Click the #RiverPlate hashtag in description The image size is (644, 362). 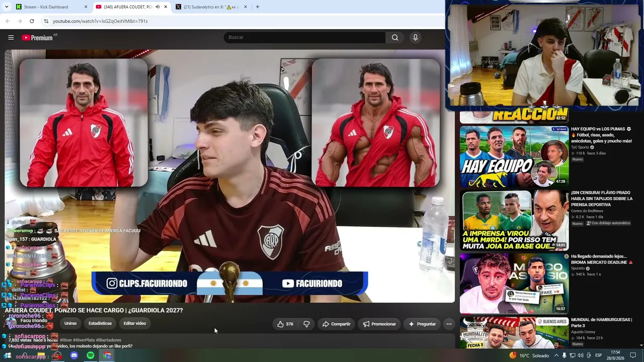tap(84, 340)
